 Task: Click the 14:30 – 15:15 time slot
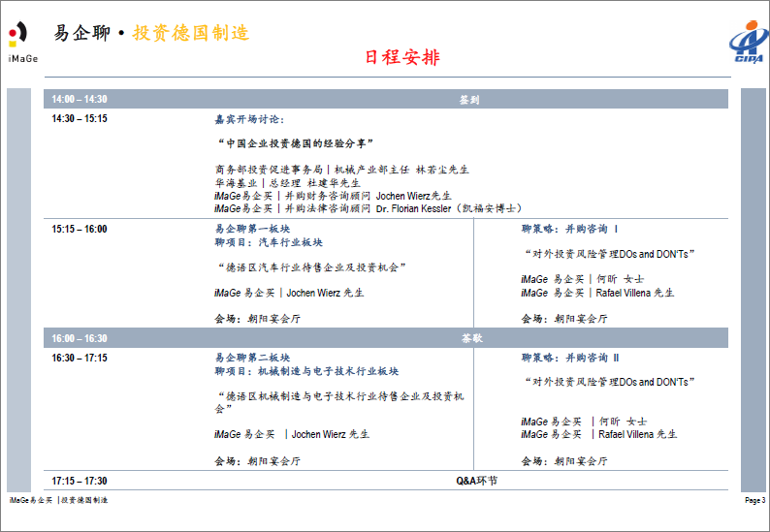coord(80,119)
